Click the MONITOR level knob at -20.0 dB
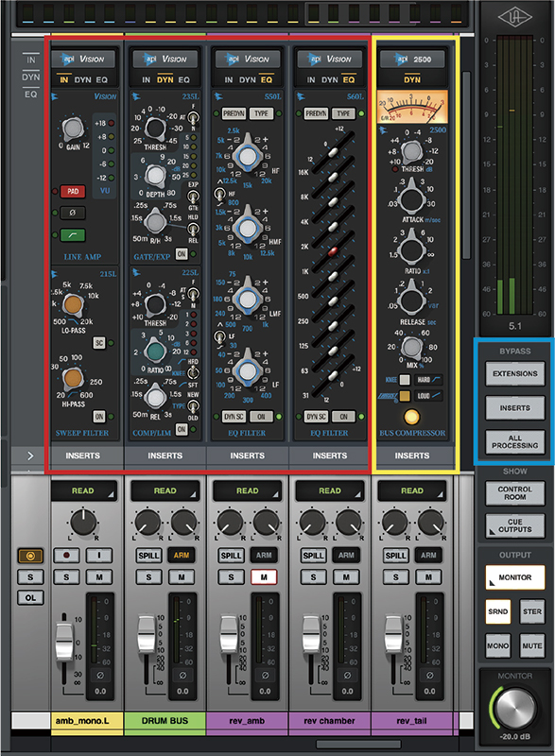Screen dimensions: 555x756 [515, 709]
